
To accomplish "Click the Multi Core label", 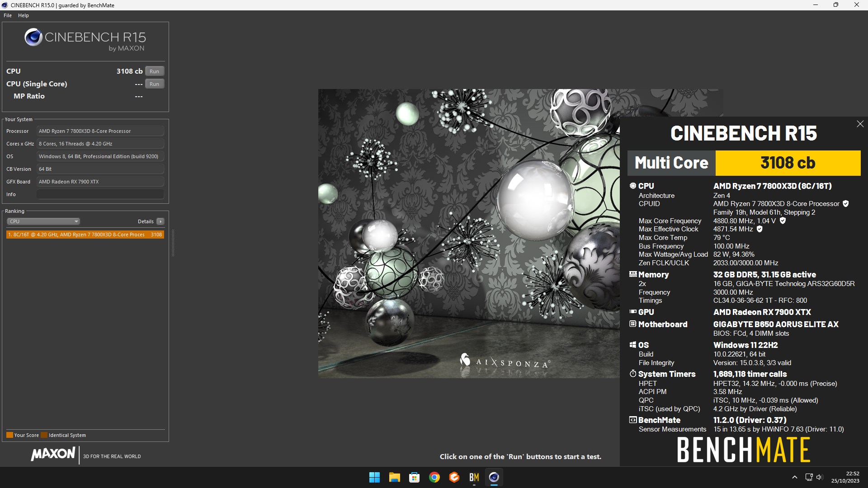I will (671, 163).
